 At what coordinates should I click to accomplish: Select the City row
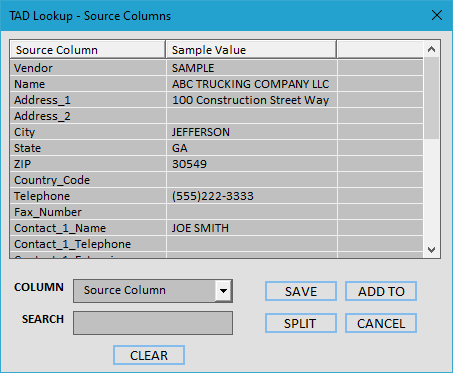(217, 132)
